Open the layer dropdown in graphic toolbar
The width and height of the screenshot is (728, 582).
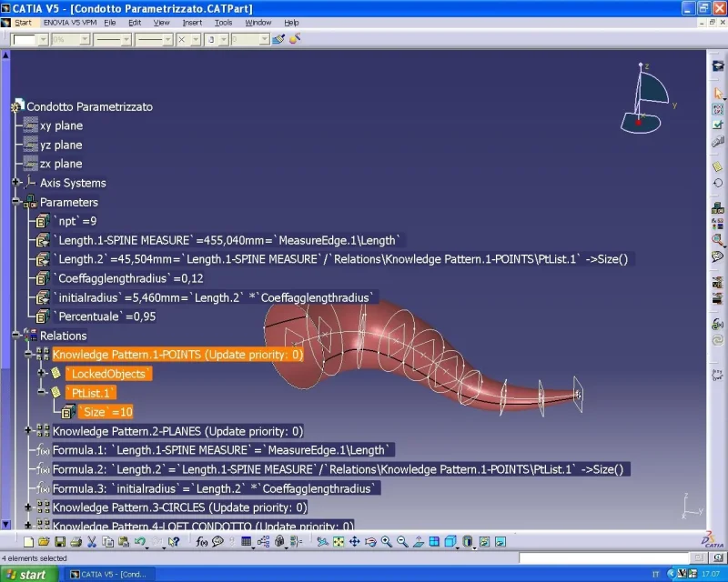coord(264,40)
